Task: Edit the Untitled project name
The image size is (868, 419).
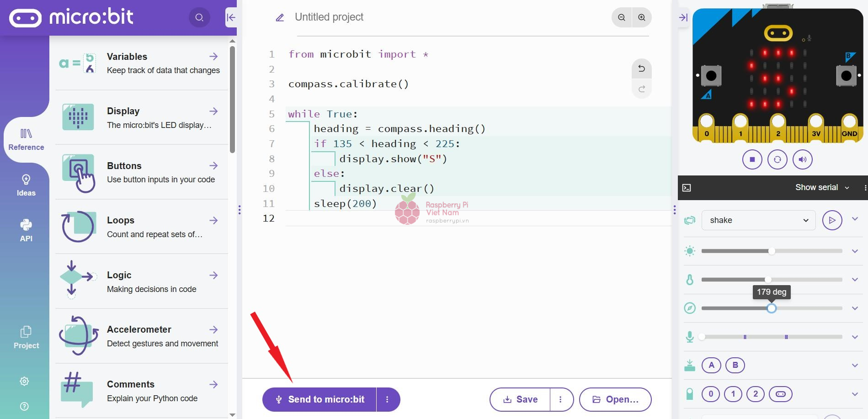Action: click(x=329, y=17)
